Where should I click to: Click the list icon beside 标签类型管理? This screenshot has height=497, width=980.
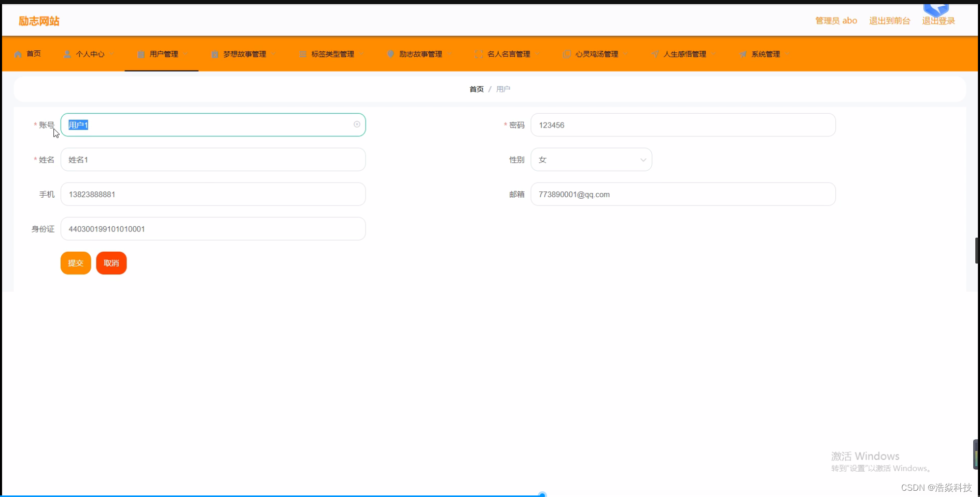tap(303, 53)
